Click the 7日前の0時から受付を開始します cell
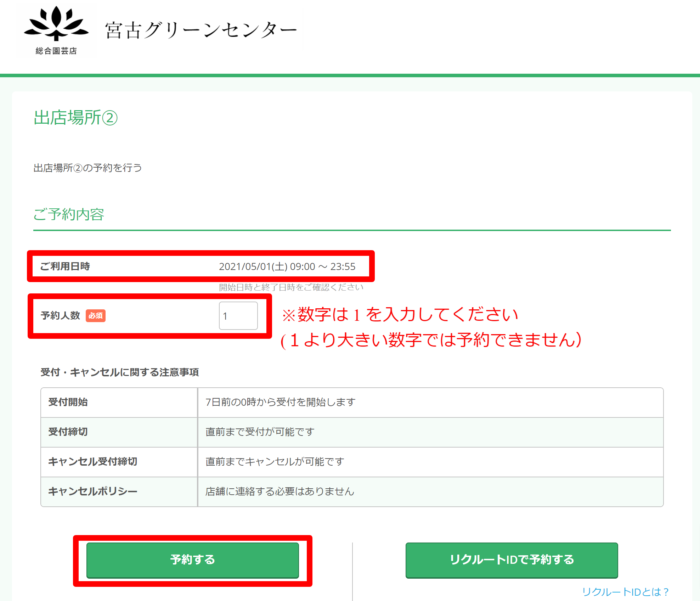The width and height of the screenshot is (700, 601). [281, 402]
